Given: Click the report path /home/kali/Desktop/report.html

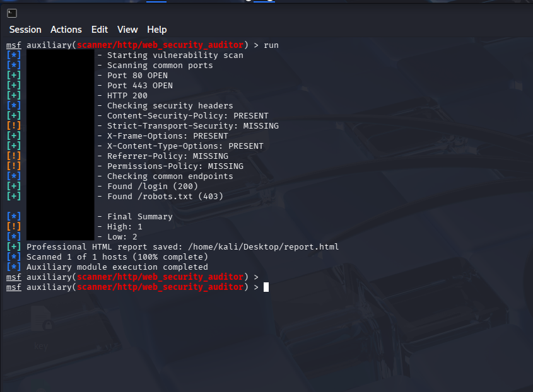Looking at the screenshot, I should pos(264,247).
